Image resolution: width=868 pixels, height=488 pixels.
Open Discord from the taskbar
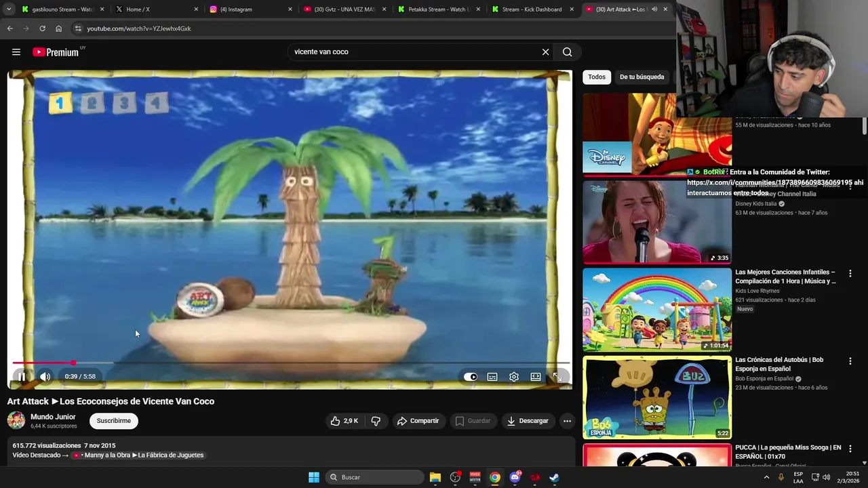515,477
